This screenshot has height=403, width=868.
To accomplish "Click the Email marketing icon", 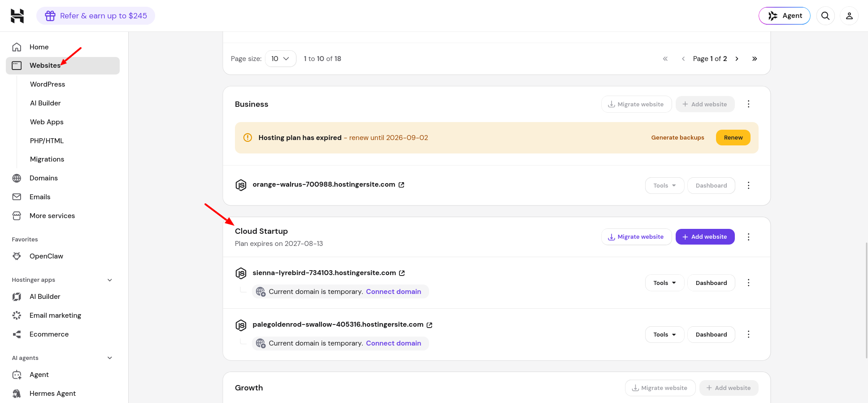I will pyautogui.click(x=17, y=315).
